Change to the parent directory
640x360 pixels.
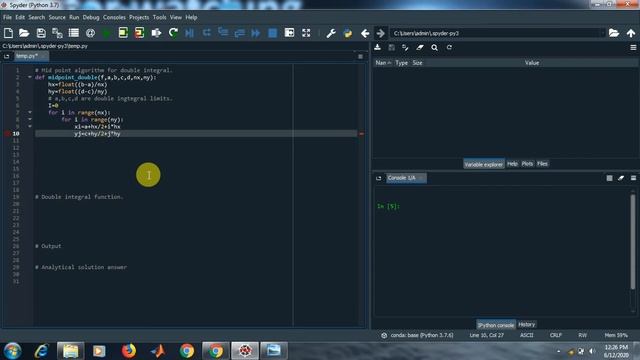point(631,33)
